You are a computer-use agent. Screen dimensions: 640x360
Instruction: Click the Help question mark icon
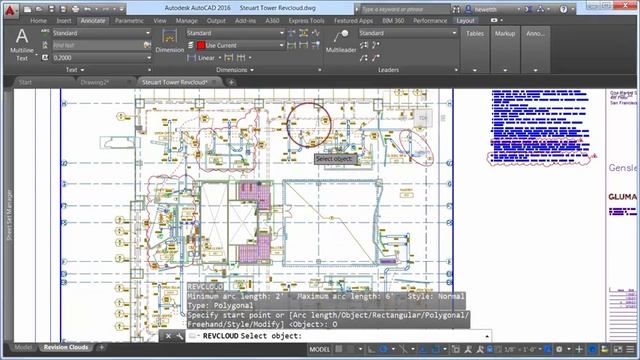[x=564, y=9]
